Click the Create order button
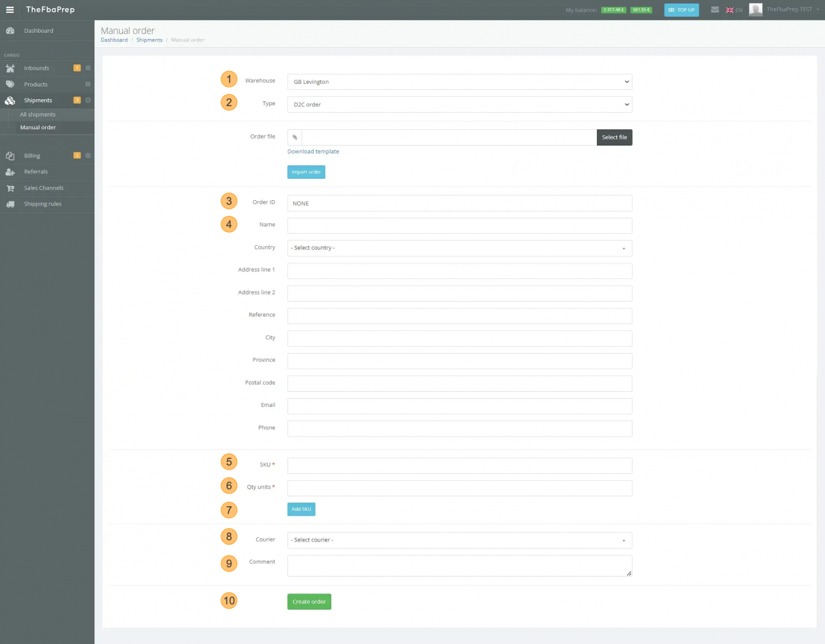Screen dimensions: 825x644 click(x=309, y=602)
